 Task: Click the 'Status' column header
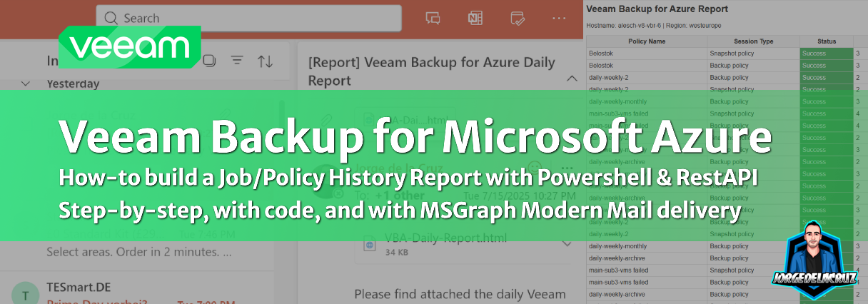[827, 41]
